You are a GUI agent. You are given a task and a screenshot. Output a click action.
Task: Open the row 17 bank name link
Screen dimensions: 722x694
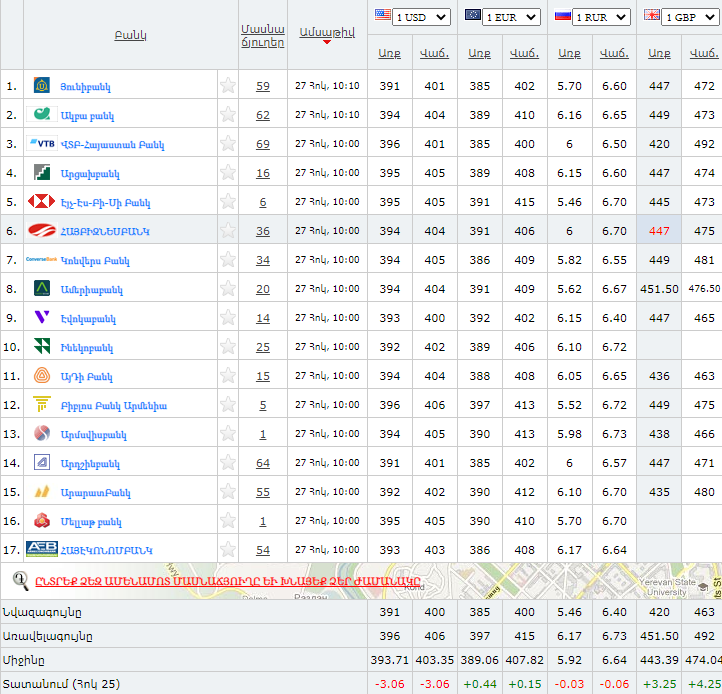[106, 550]
